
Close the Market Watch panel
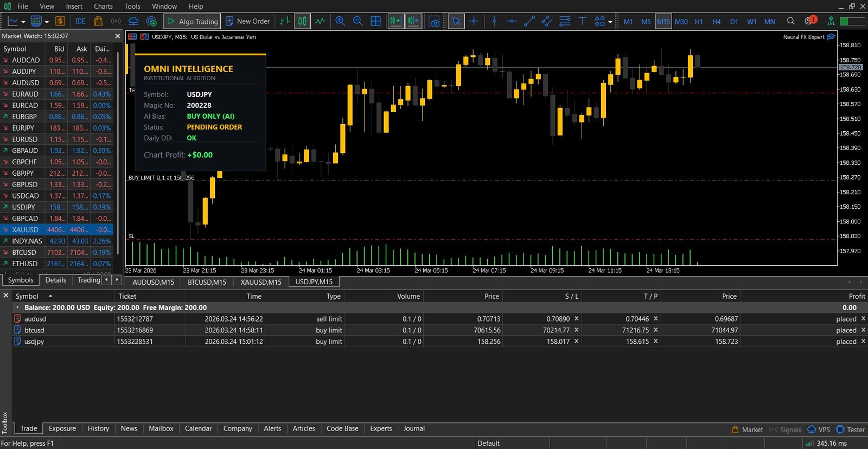point(118,36)
